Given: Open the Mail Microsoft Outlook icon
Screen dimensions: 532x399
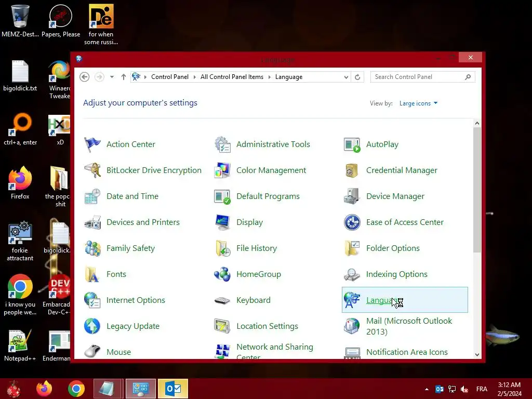Looking at the screenshot, I should 352,326.
